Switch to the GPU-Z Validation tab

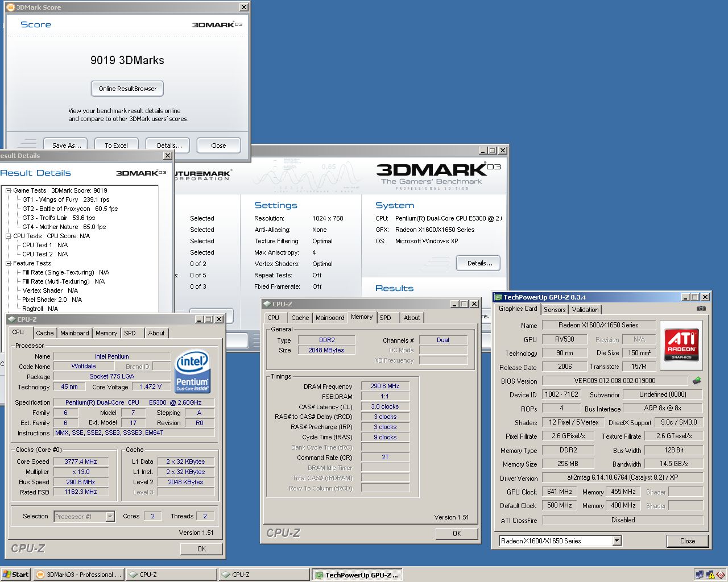coord(585,310)
